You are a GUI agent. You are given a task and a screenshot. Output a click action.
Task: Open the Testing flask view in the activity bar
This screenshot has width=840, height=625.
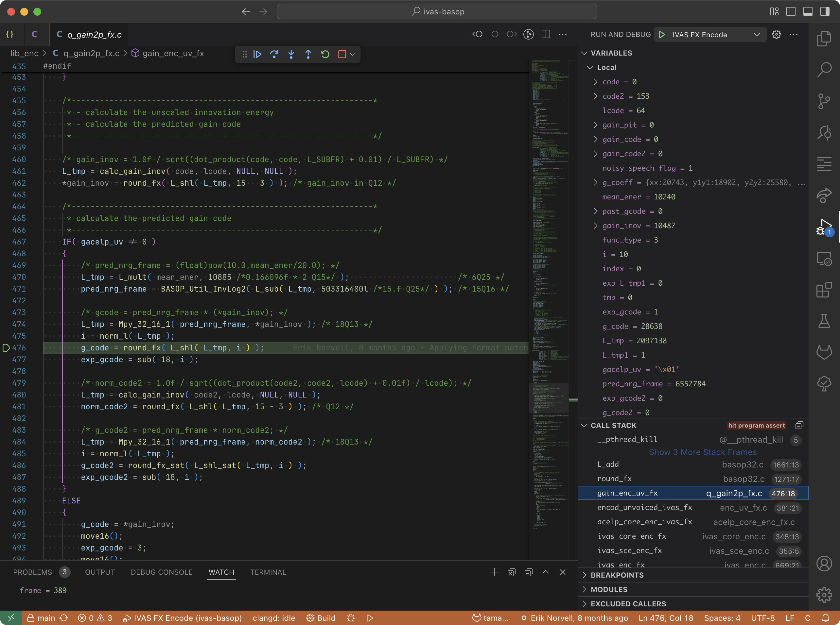(x=824, y=321)
